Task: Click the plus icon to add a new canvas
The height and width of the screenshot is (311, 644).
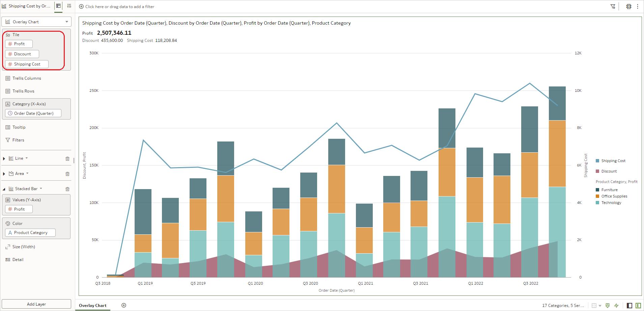Action: (x=123, y=305)
